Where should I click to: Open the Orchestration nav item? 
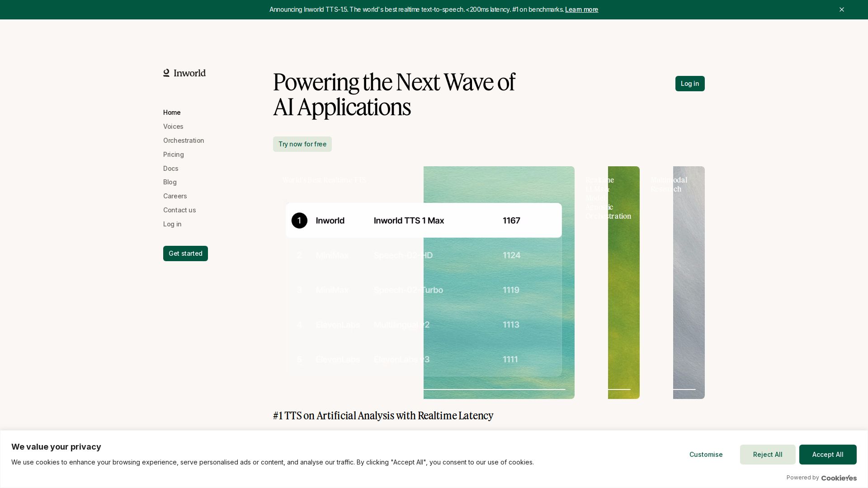click(x=184, y=141)
